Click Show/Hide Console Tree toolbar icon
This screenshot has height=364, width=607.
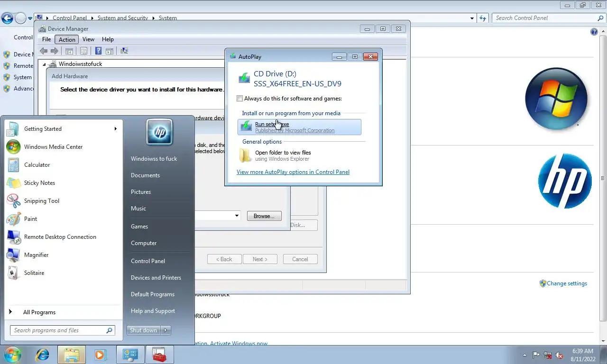pyautogui.click(x=69, y=51)
